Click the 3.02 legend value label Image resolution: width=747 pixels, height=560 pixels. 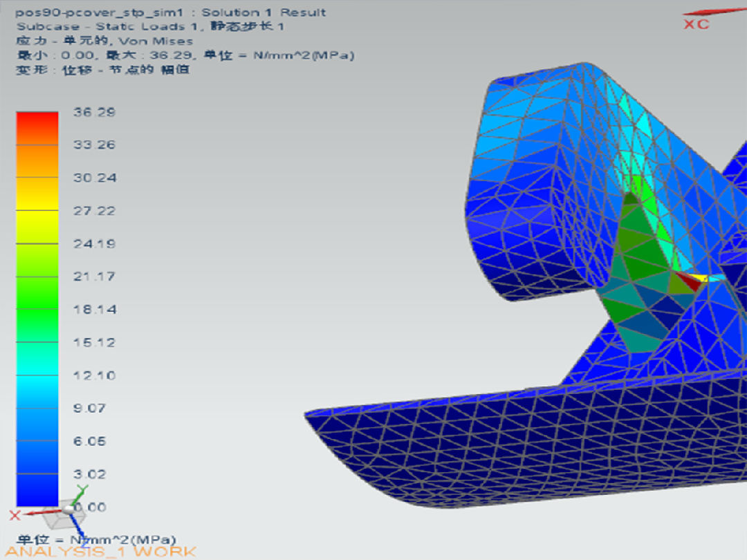(90, 474)
